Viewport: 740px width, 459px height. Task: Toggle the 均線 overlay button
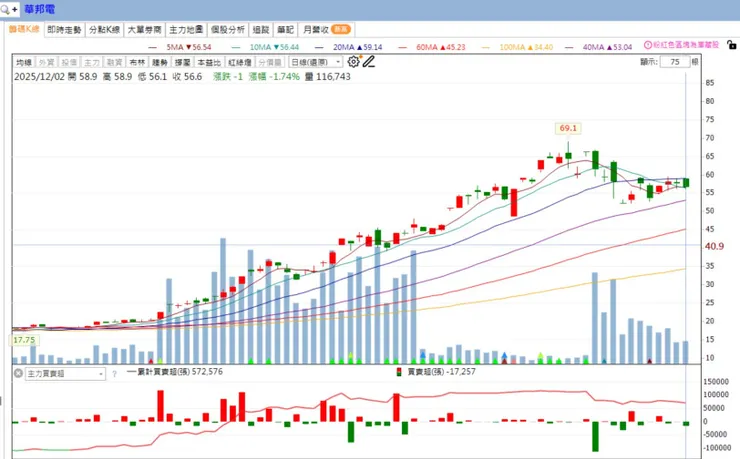click(24, 62)
